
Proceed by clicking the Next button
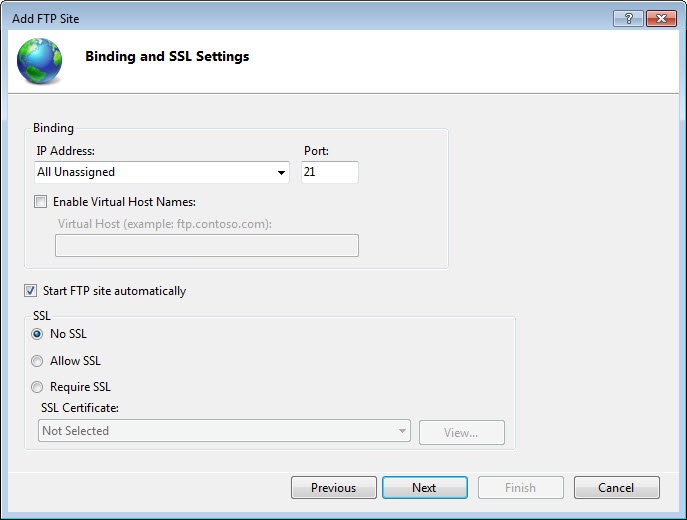[424, 488]
